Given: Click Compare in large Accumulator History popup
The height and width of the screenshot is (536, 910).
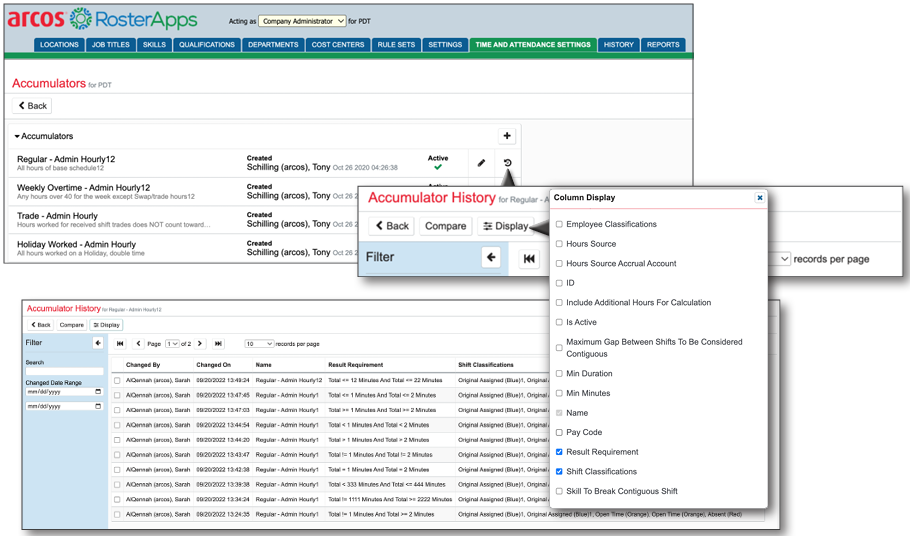Looking at the screenshot, I should coord(445,226).
